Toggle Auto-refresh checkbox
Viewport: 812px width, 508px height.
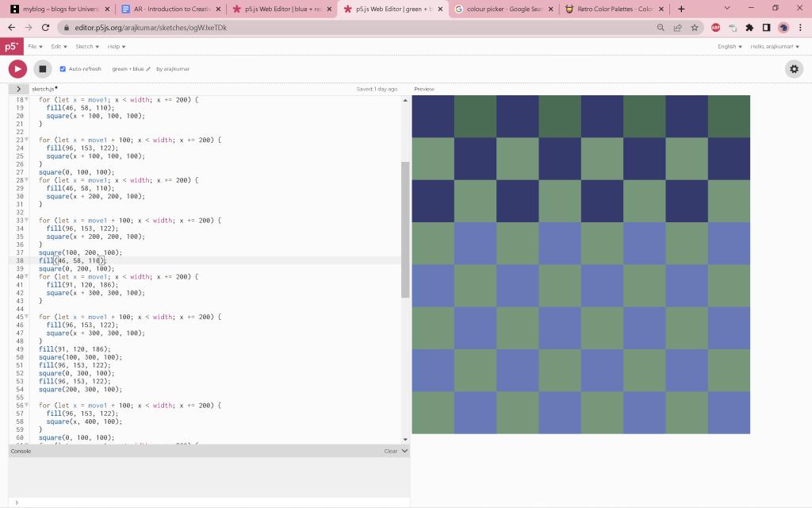(63, 69)
